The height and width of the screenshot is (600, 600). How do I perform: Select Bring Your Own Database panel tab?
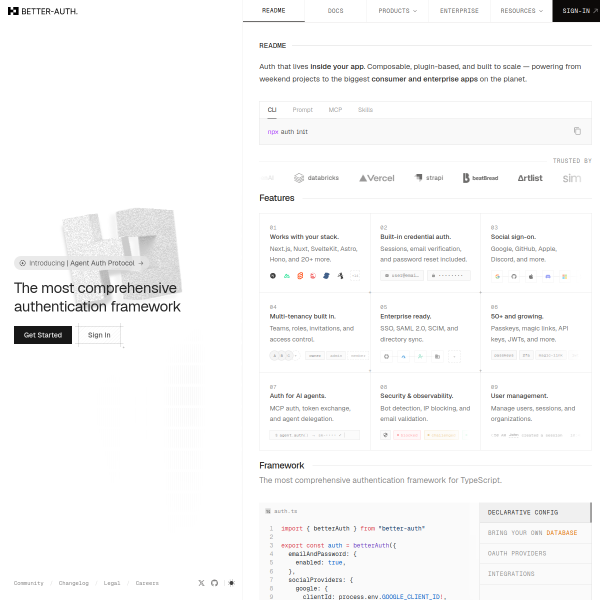[x=535, y=533]
